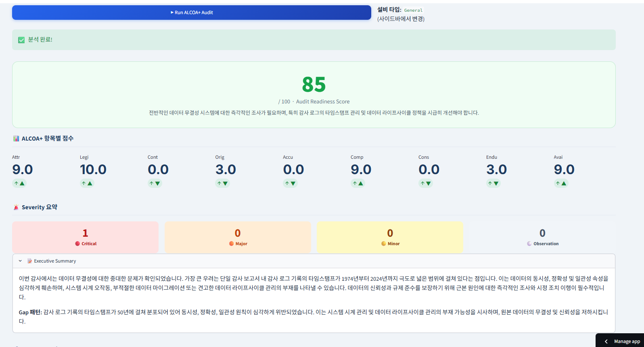This screenshot has width=644, height=347.
Task: Run the ALCOA+ Audit
Action: click(x=192, y=13)
